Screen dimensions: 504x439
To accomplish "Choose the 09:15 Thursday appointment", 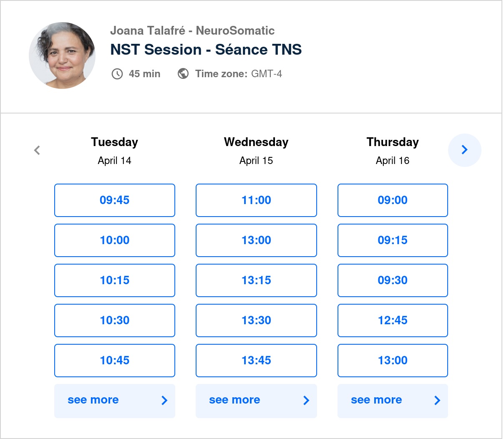I will pos(392,240).
